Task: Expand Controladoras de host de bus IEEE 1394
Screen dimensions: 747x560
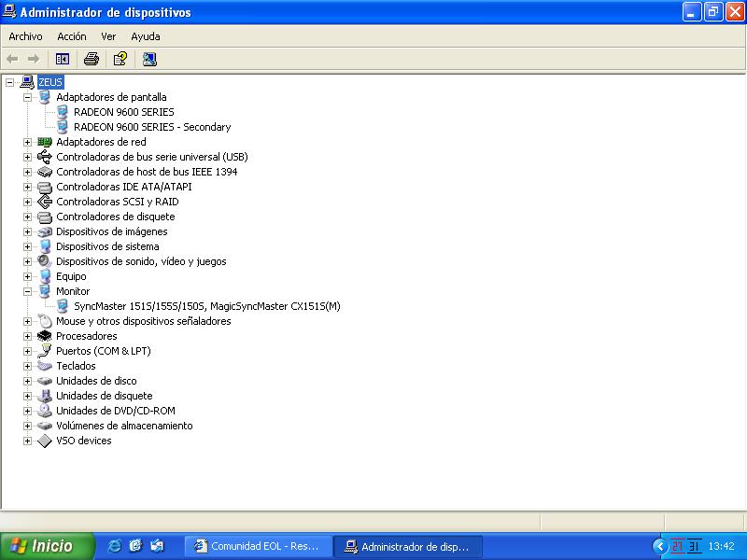Action: pyautogui.click(x=28, y=173)
